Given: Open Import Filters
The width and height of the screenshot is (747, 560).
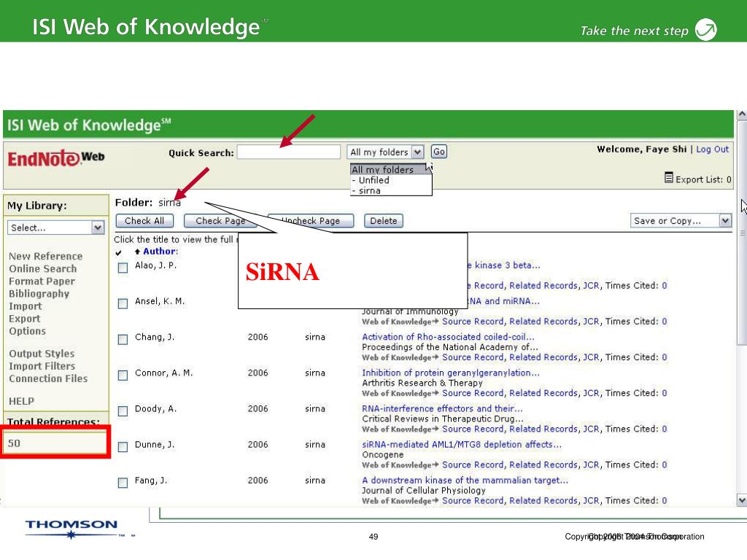Looking at the screenshot, I should click(x=42, y=366).
